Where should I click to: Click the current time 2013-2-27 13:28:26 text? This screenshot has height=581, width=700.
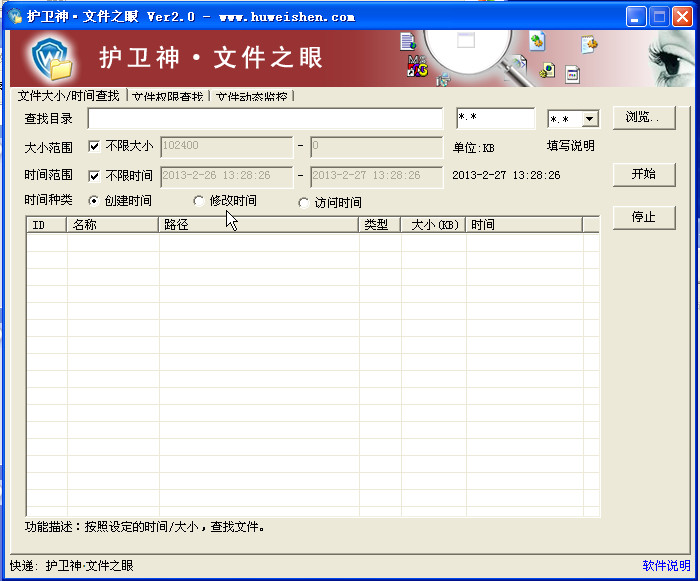[506, 175]
